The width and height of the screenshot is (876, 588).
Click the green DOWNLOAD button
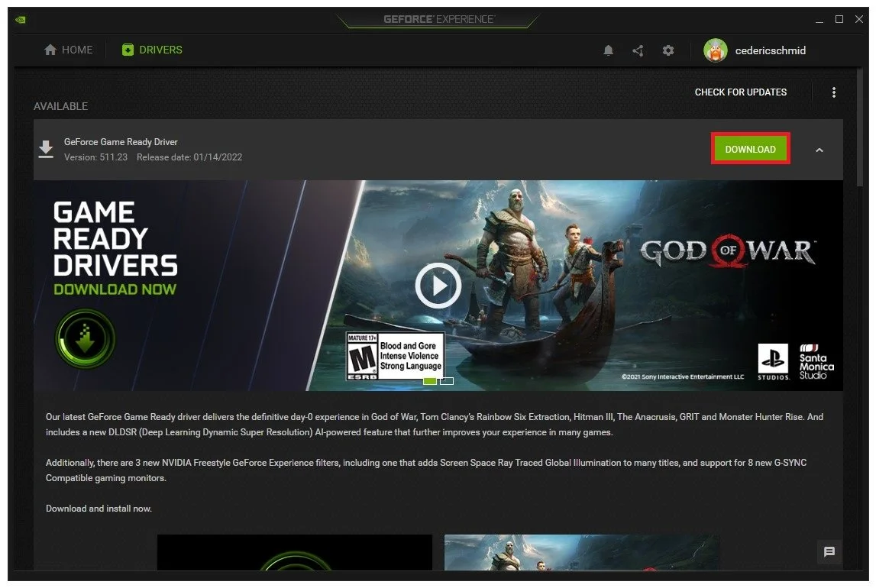pyautogui.click(x=750, y=149)
